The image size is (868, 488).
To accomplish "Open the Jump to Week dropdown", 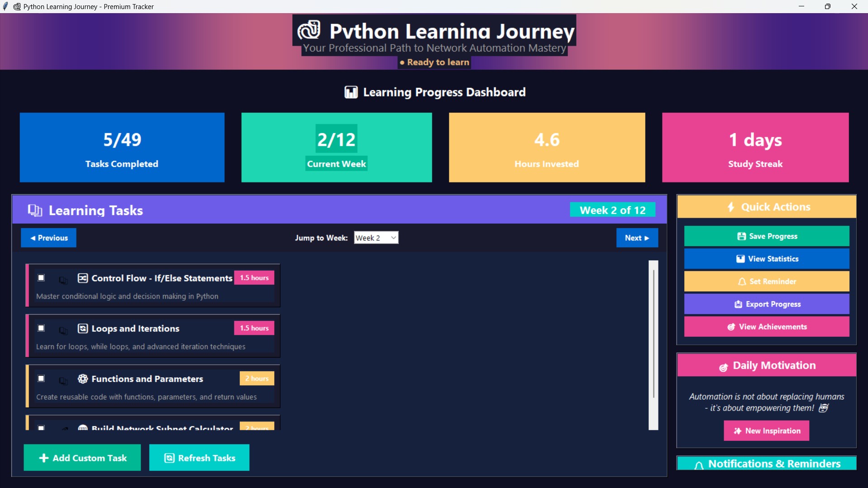I will point(376,237).
